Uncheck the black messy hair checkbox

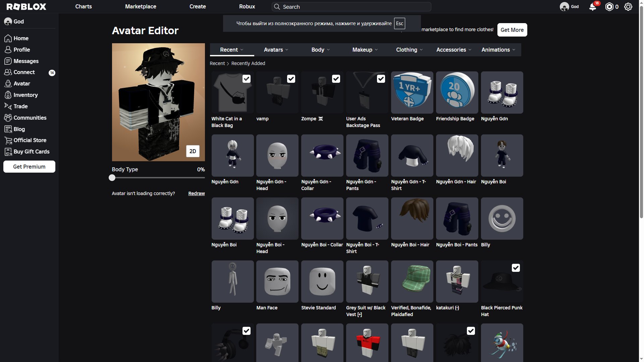pyautogui.click(x=471, y=331)
